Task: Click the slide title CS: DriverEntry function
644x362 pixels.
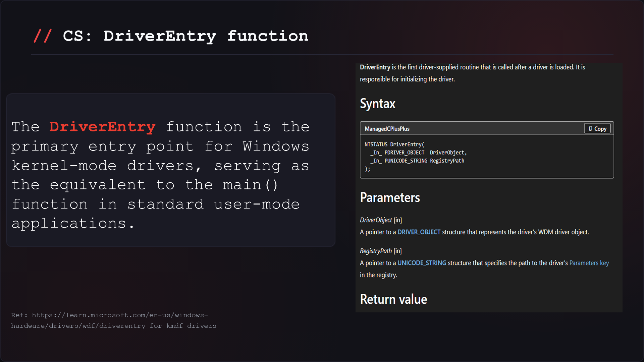Action: click(185, 36)
